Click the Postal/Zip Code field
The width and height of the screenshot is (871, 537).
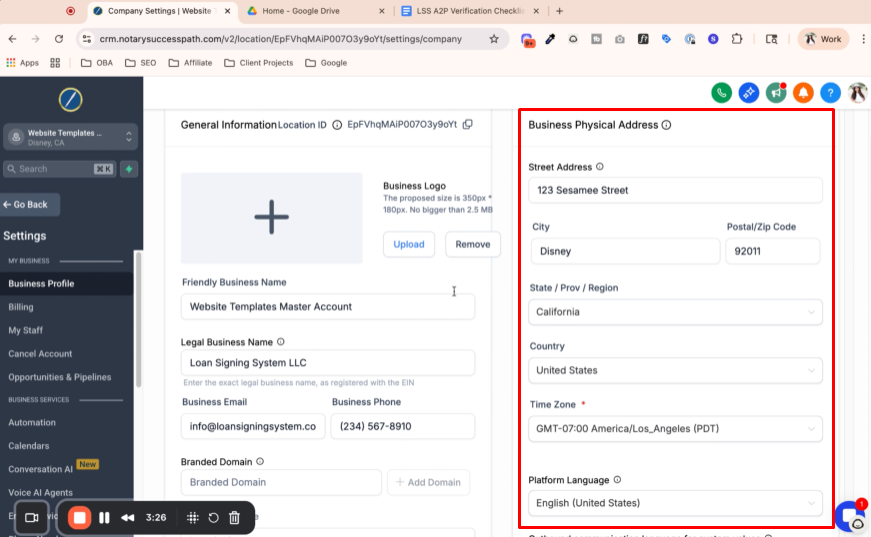click(x=773, y=251)
